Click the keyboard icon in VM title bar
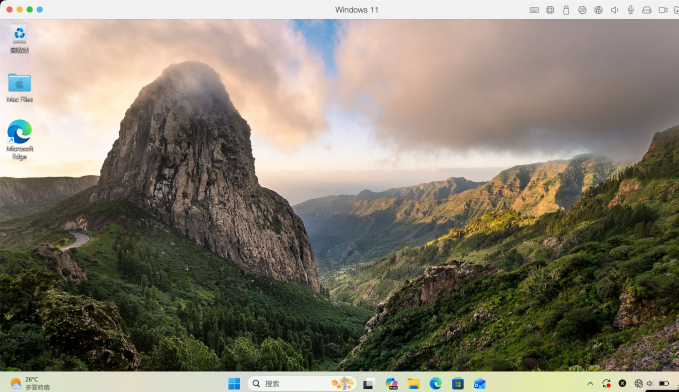 pos(534,10)
